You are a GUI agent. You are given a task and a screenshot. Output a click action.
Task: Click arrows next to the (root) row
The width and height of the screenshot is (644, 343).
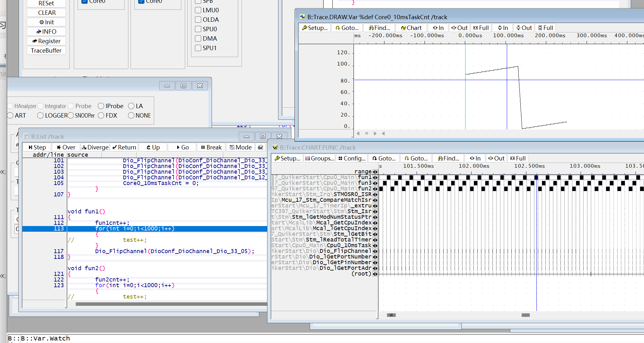click(375, 274)
